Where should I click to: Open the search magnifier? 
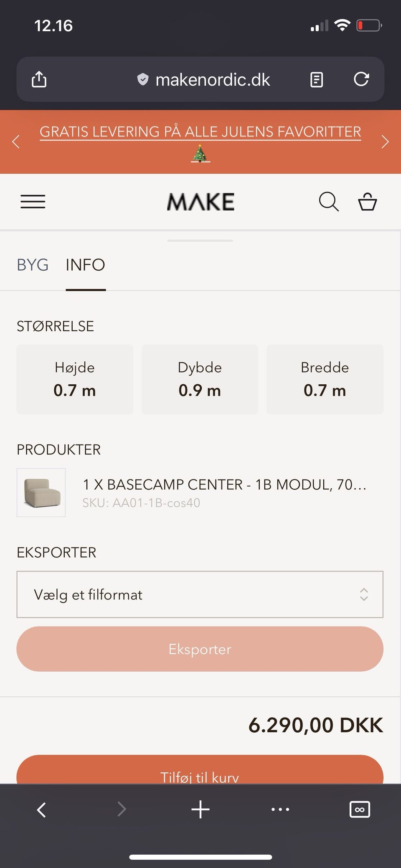(x=329, y=202)
